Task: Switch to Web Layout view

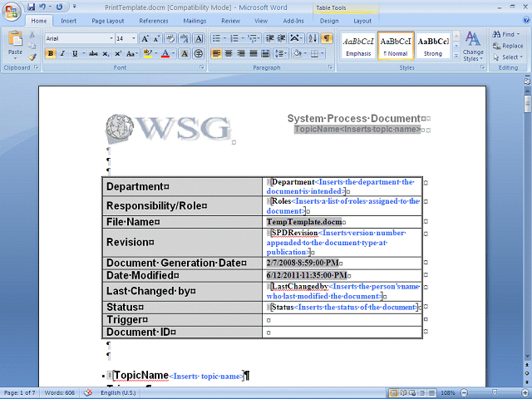Action: (413, 393)
